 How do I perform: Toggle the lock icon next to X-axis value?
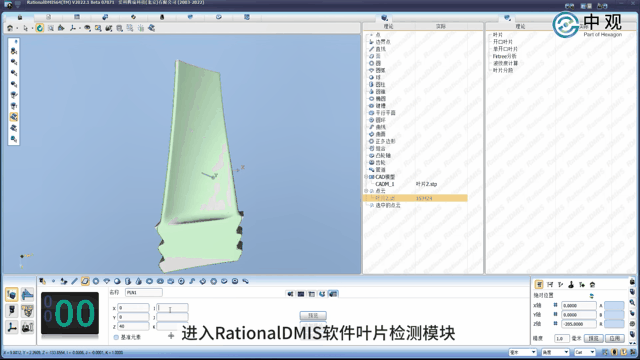(556, 305)
